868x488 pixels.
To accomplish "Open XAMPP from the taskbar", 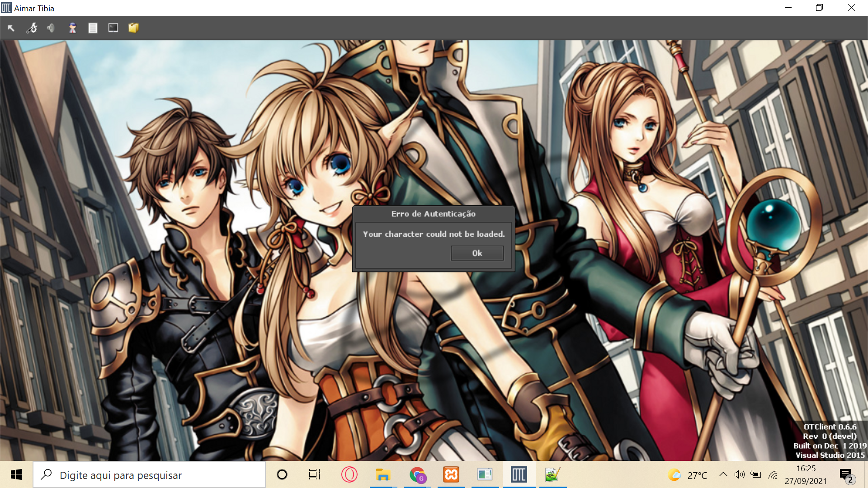I will (451, 474).
